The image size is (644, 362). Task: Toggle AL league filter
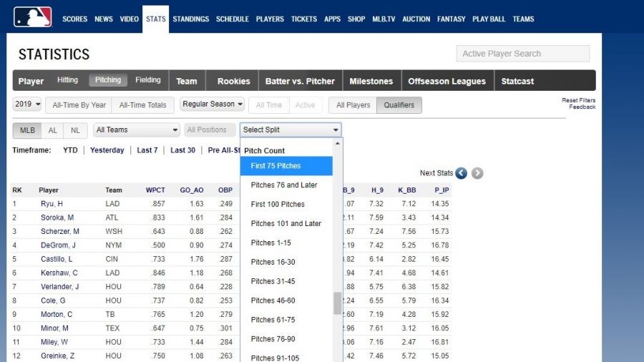tap(52, 130)
